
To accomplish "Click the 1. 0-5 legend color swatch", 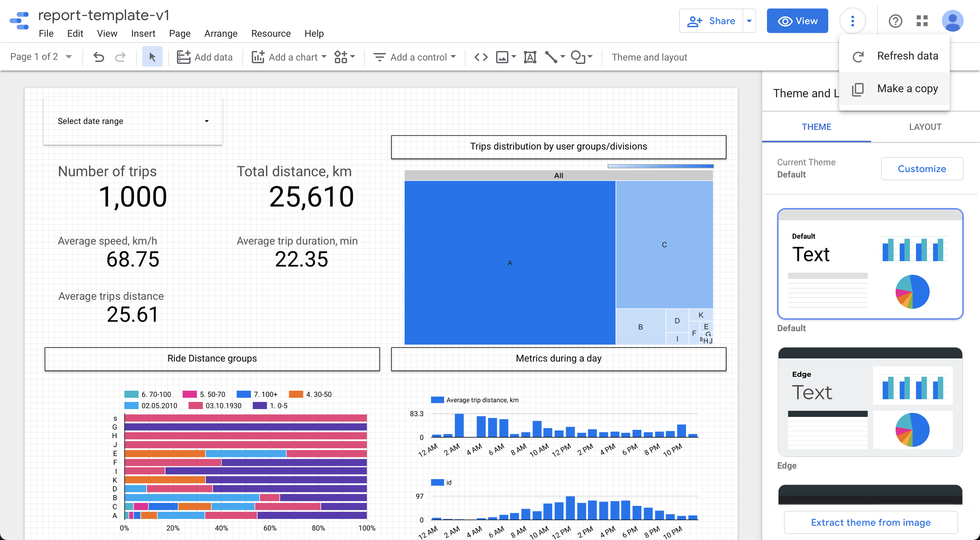I will (260, 406).
